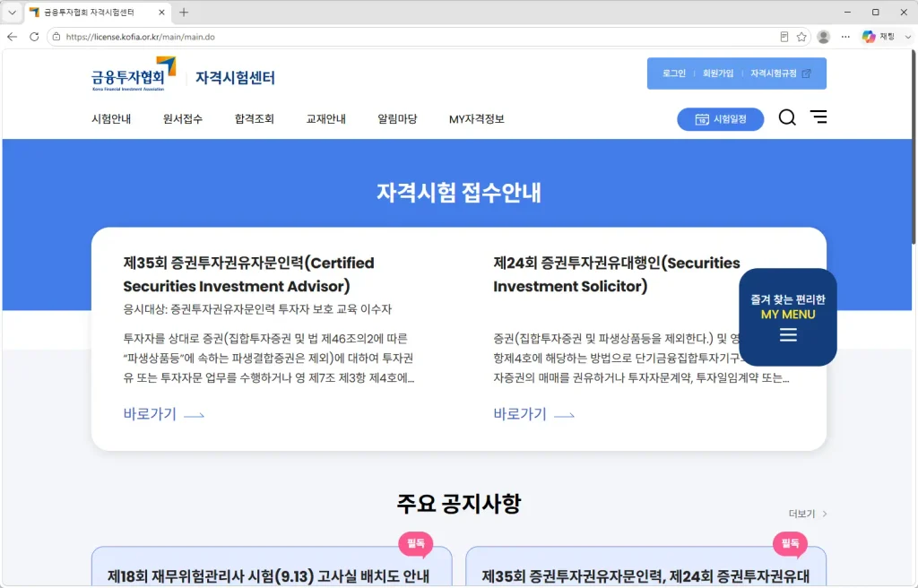
Task: Click the browser back arrow
Action: pyautogui.click(x=13, y=37)
